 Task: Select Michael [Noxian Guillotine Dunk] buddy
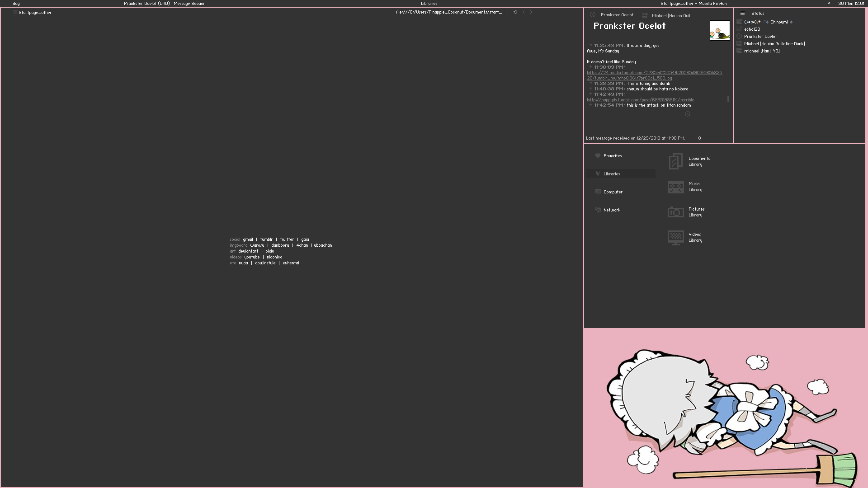click(774, 44)
